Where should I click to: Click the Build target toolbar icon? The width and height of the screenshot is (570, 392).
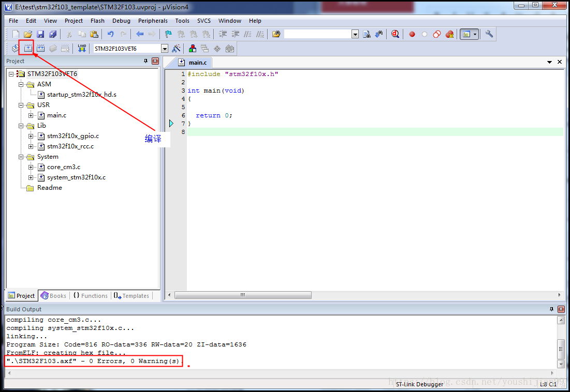point(28,49)
